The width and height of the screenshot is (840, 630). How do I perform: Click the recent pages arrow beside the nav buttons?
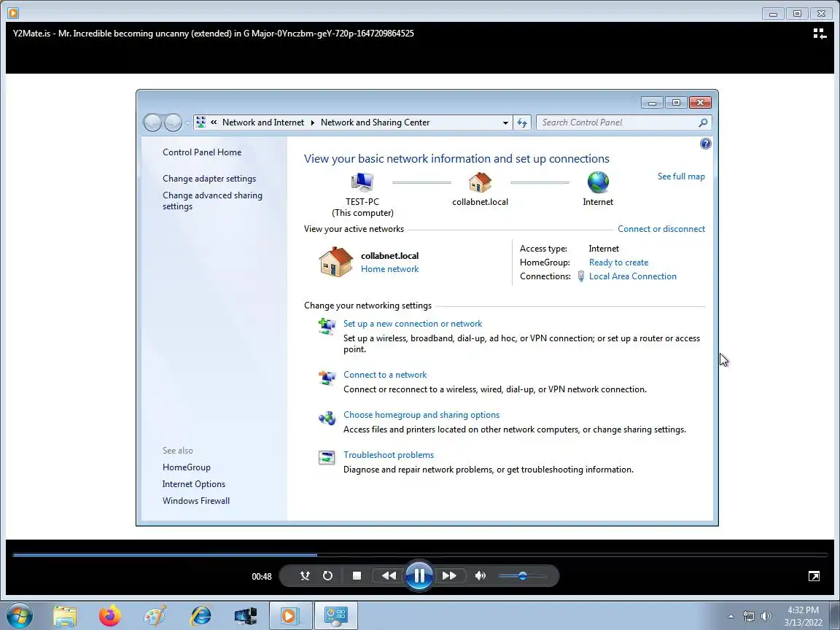pos(187,123)
